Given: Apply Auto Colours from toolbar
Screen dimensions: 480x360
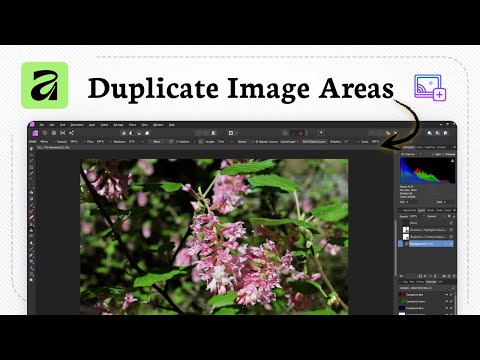Looking at the screenshot, I should point(139,133).
